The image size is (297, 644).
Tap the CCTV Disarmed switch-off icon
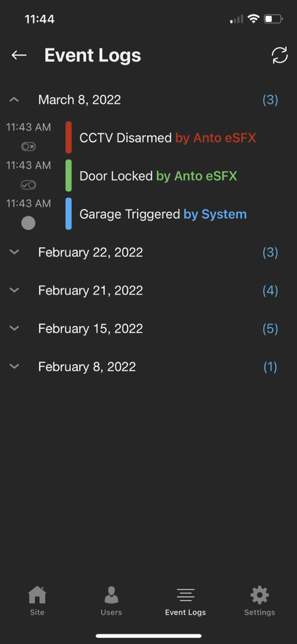(28, 147)
